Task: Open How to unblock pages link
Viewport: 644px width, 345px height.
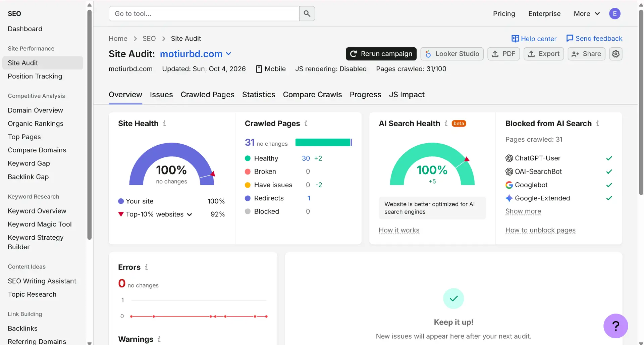Action: [540, 230]
